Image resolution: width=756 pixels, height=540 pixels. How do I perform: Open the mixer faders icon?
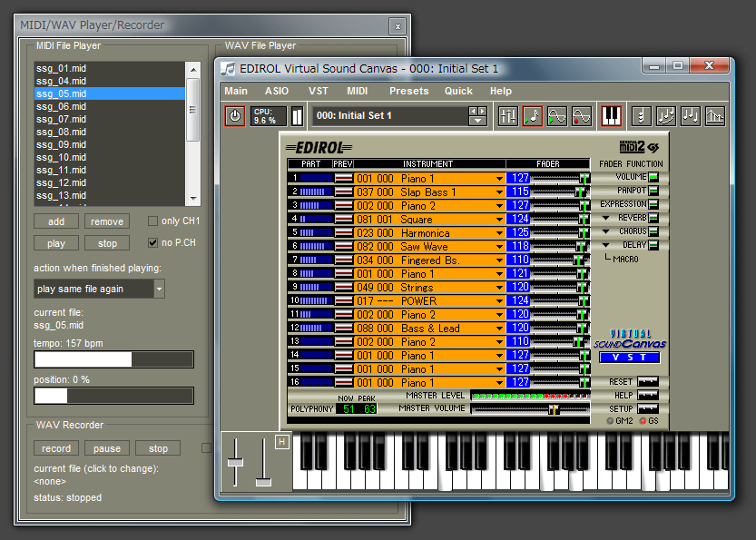point(507,116)
